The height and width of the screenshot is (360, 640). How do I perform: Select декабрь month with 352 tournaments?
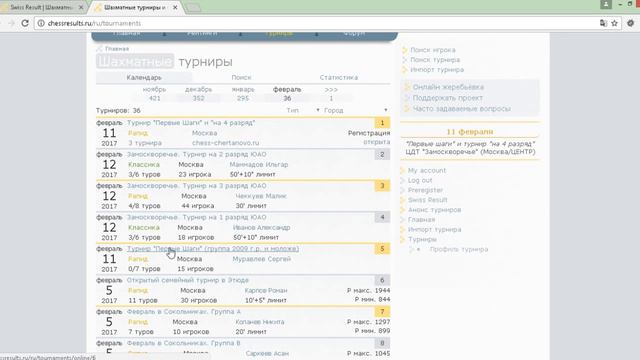pyautogui.click(x=198, y=94)
